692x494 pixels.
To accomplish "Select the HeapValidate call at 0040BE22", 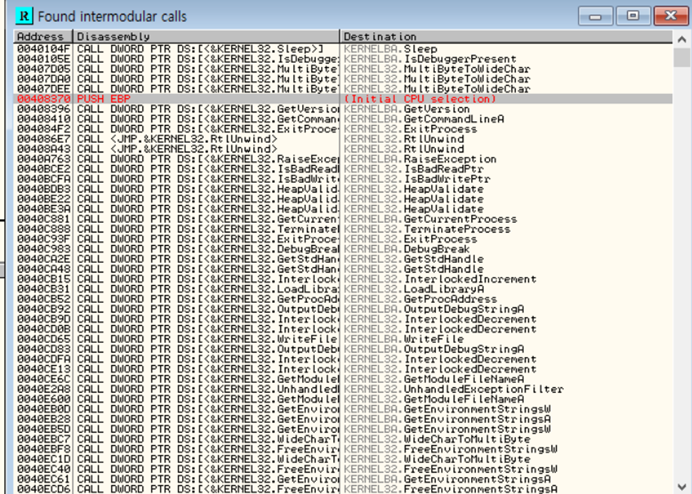I will click(343, 199).
